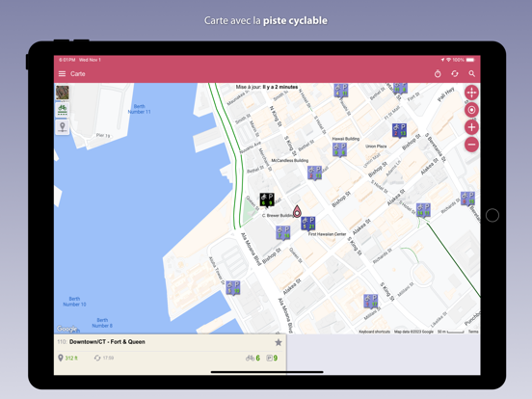This screenshot has height=399, width=532.
Task: Toggle the bike lane layer
Action: 63,110
